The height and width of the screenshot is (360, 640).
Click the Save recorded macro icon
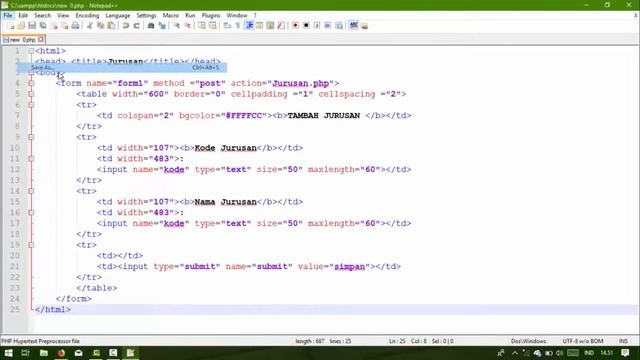(339, 26)
